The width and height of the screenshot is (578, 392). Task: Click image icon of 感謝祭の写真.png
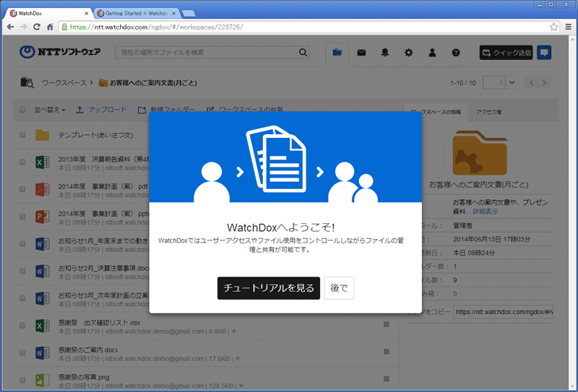[x=43, y=380]
